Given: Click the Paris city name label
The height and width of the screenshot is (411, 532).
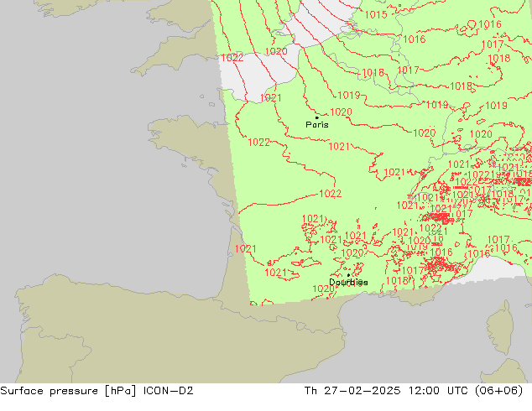Looking at the screenshot, I should (317, 125).
